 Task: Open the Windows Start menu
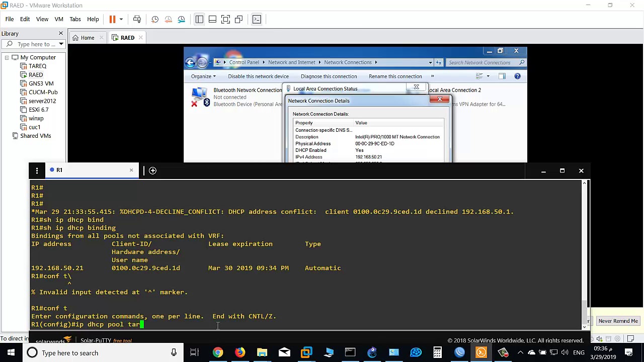11,353
